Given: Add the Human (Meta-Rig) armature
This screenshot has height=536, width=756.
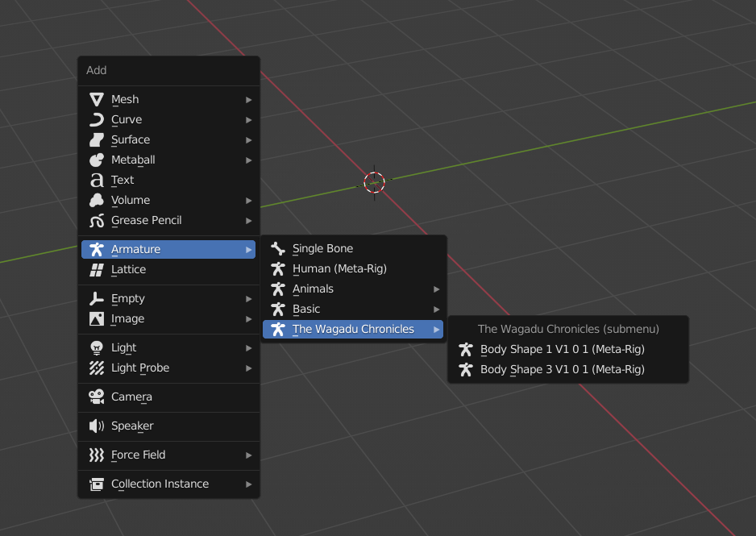Looking at the screenshot, I should (353, 269).
